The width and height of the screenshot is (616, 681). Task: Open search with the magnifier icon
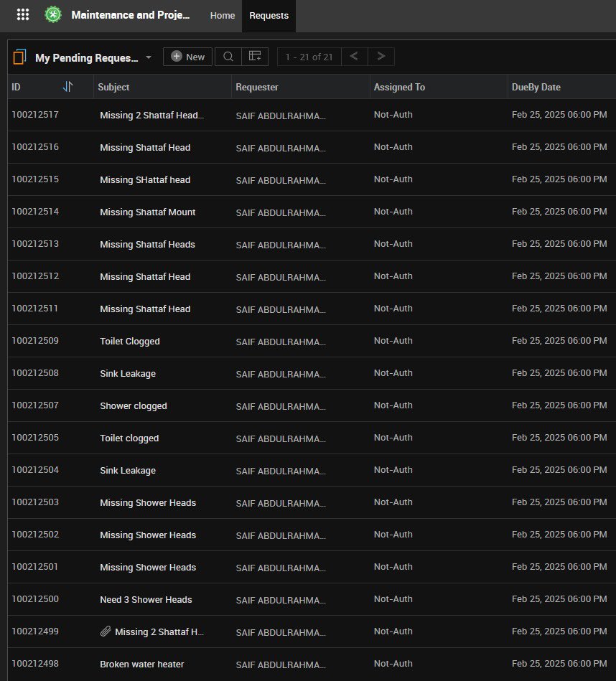[x=228, y=57]
